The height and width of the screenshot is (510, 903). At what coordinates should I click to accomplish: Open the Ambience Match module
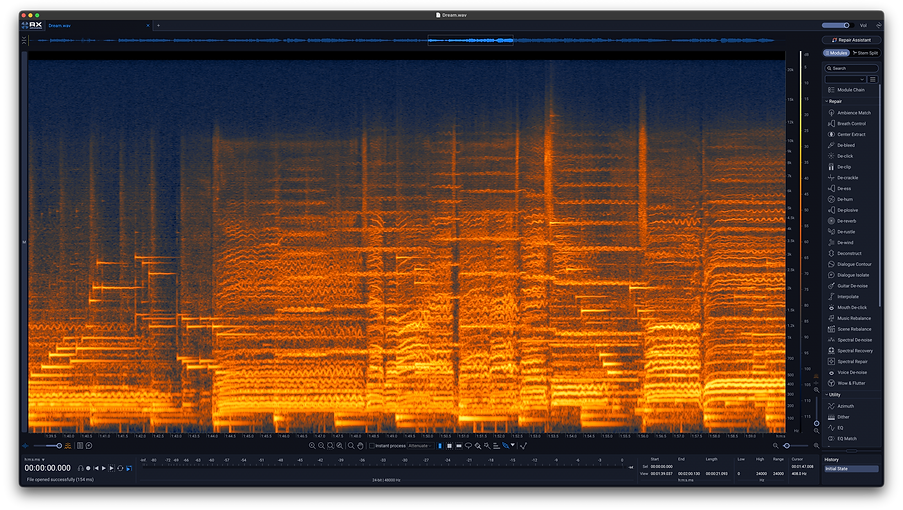[849, 113]
